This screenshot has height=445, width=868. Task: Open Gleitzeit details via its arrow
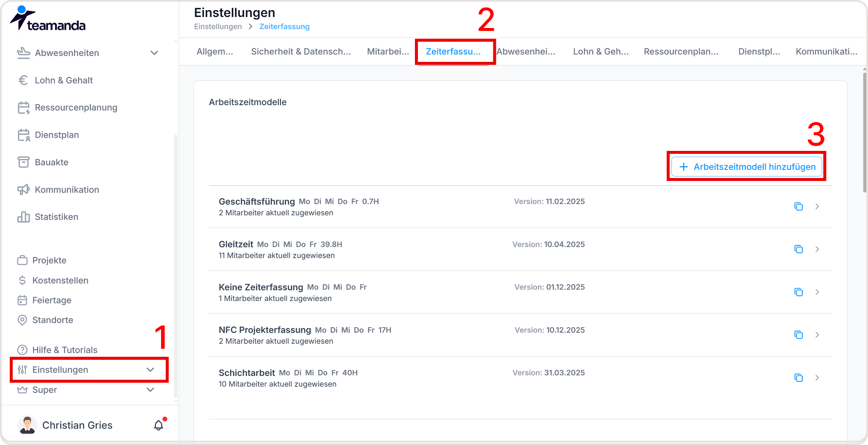coord(817,249)
